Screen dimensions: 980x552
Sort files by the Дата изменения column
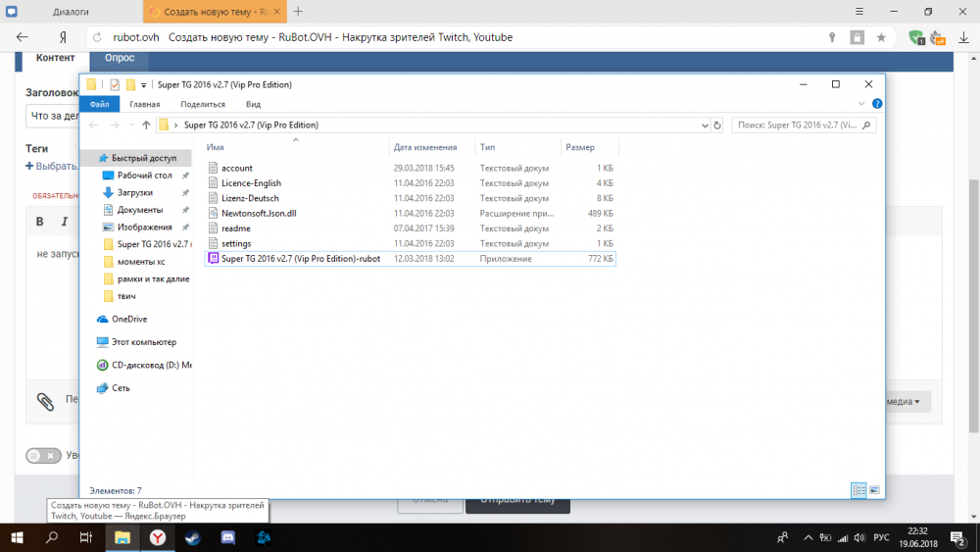click(x=425, y=147)
